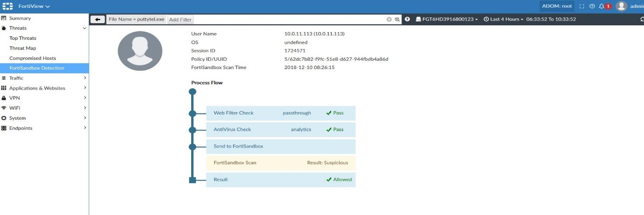Click the File Name = puttytel.exe filter
Screen dimensions: 644x215
pos(136,19)
